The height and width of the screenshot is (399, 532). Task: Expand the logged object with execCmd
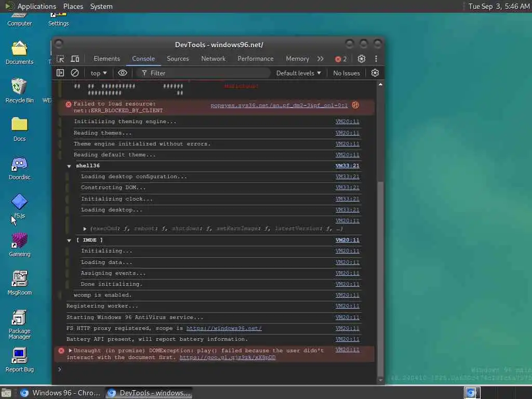pyautogui.click(x=85, y=229)
